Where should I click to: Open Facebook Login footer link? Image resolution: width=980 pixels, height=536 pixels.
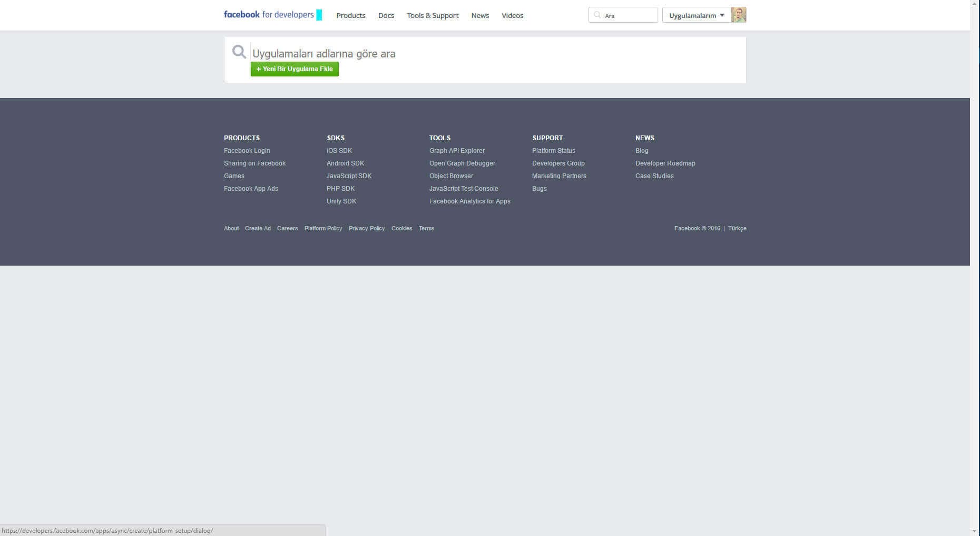[247, 151]
